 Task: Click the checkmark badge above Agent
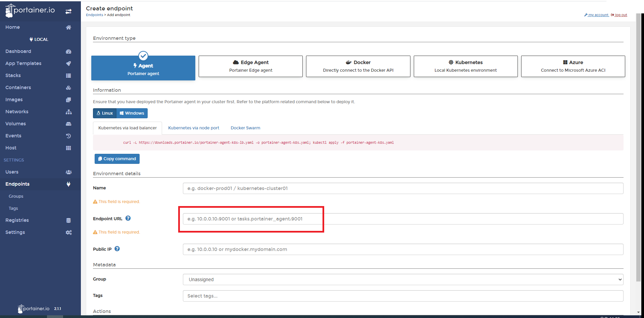tap(143, 56)
